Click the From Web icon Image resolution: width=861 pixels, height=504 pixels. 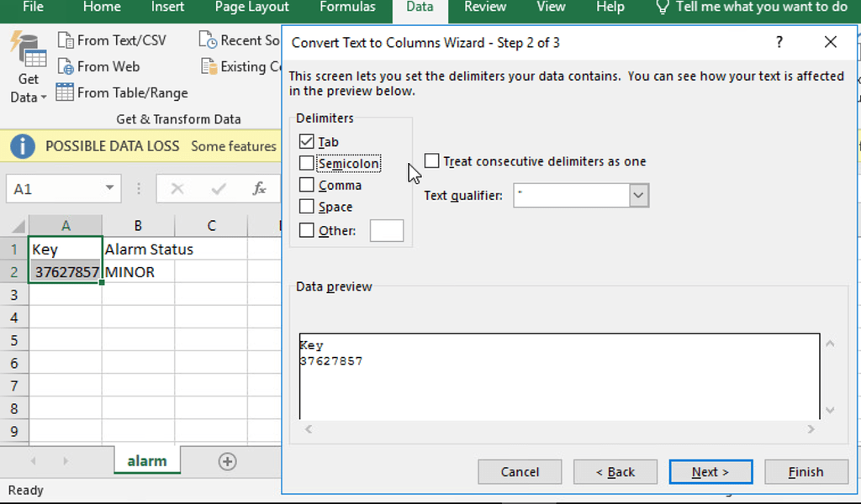click(66, 66)
